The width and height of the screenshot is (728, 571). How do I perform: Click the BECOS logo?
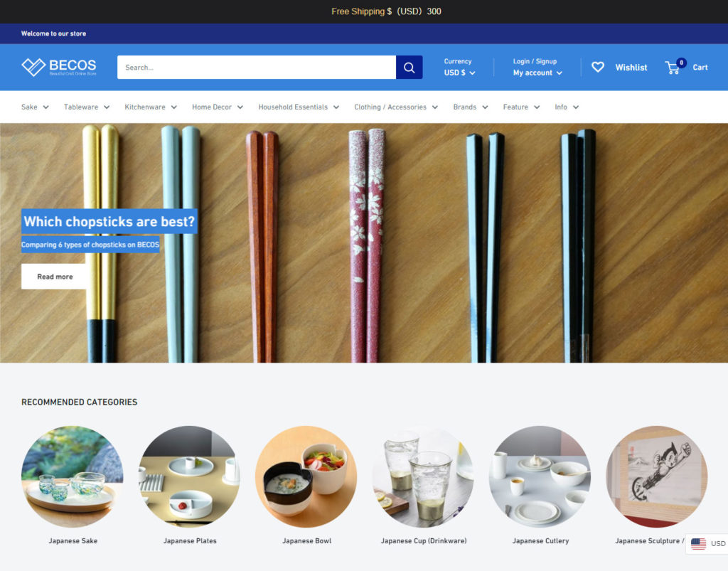[59, 67]
